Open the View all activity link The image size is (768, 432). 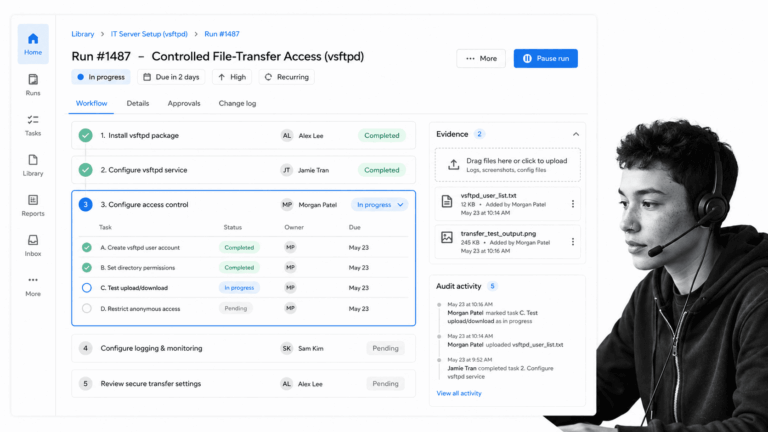click(x=459, y=393)
